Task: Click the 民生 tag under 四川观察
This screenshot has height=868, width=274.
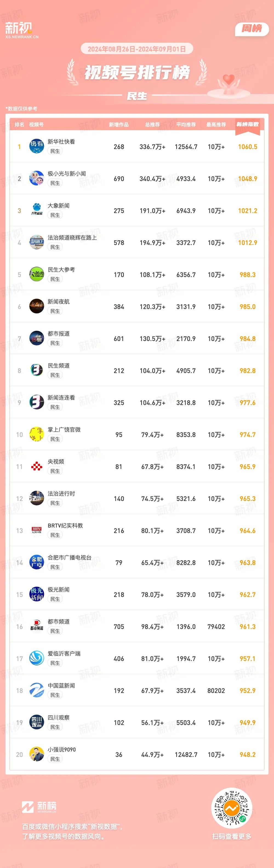Action: coord(55,727)
